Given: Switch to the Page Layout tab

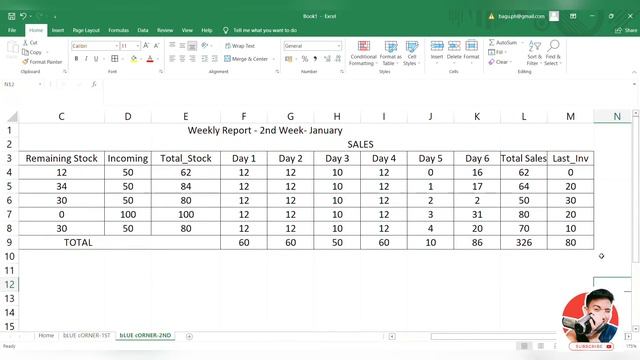Looking at the screenshot, I should coord(86,30).
